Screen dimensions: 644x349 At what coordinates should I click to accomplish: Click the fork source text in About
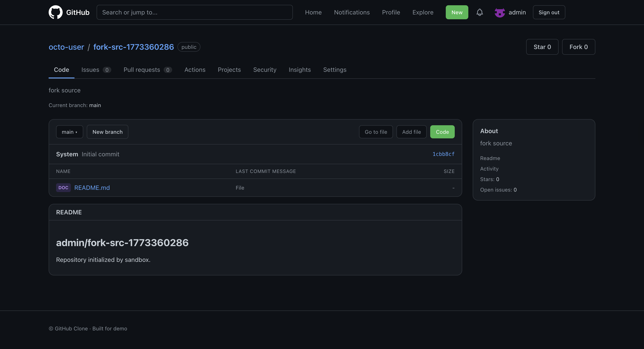[496, 143]
